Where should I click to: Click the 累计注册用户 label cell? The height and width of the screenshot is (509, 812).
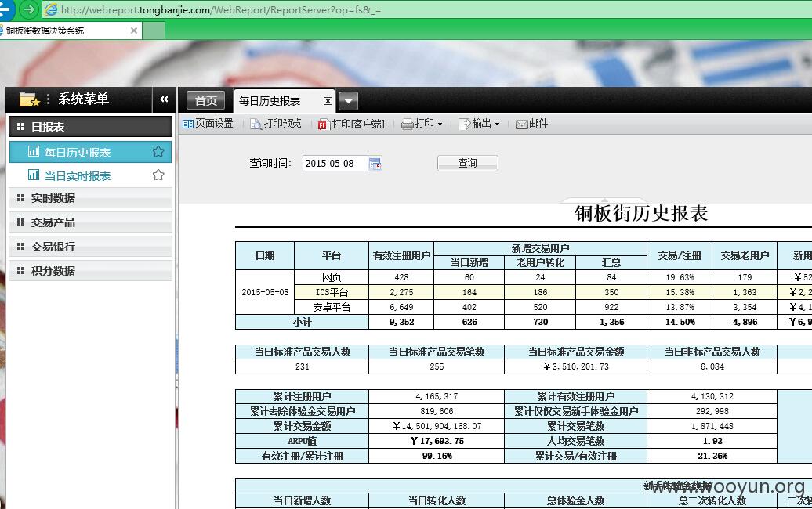point(302,397)
